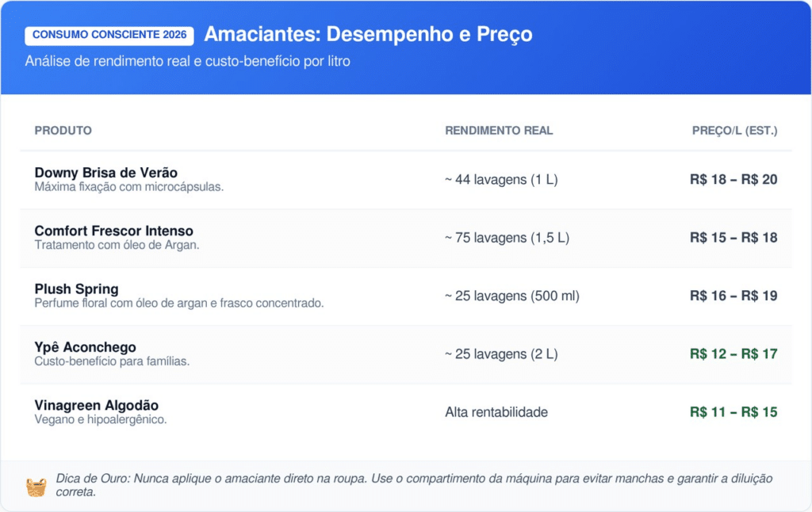Click the Dica de Ouro tip text
The width and height of the screenshot is (812, 512).
pos(414,485)
